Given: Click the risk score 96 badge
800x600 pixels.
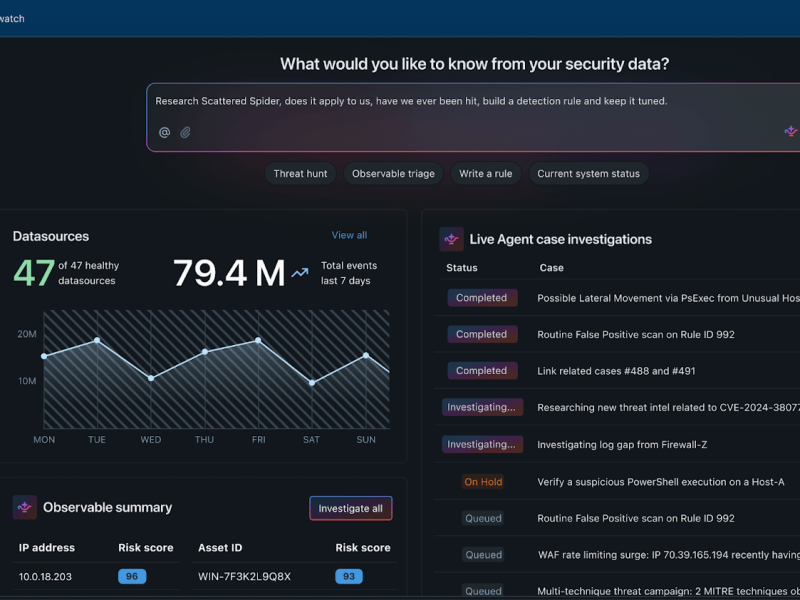Looking at the screenshot, I should click(131, 576).
